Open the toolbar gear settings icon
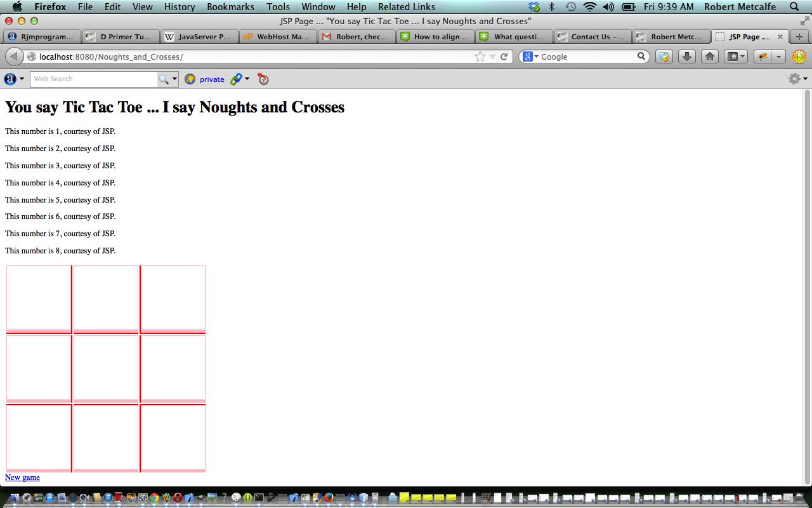The width and height of the screenshot is (812, 508). (794, 79)
